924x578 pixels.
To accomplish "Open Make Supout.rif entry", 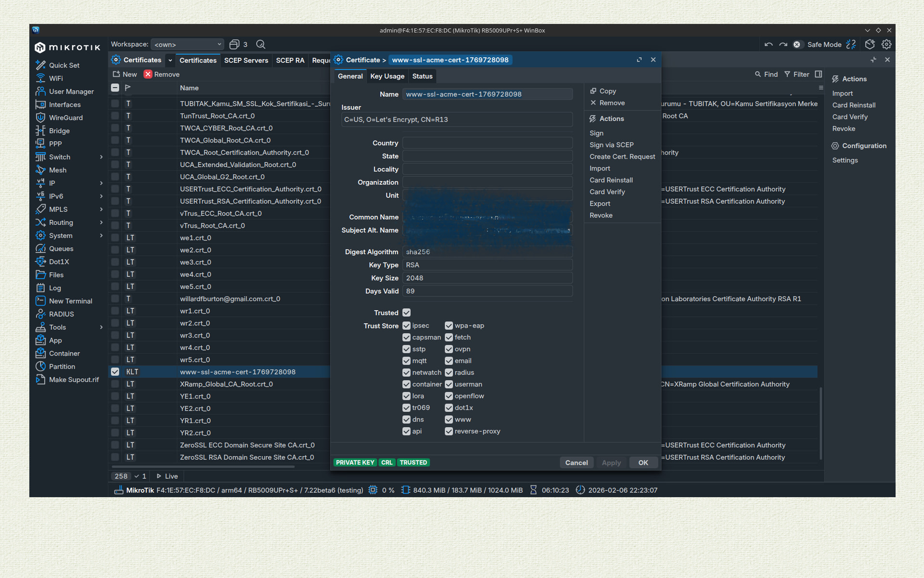I will (74, 380).
